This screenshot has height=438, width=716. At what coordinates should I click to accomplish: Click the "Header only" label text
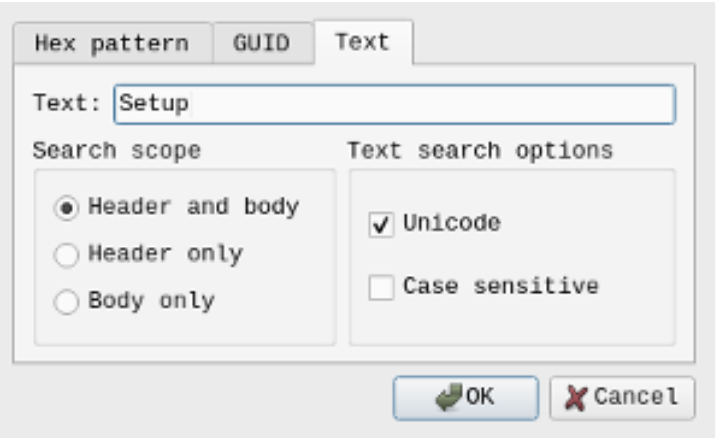165,254
